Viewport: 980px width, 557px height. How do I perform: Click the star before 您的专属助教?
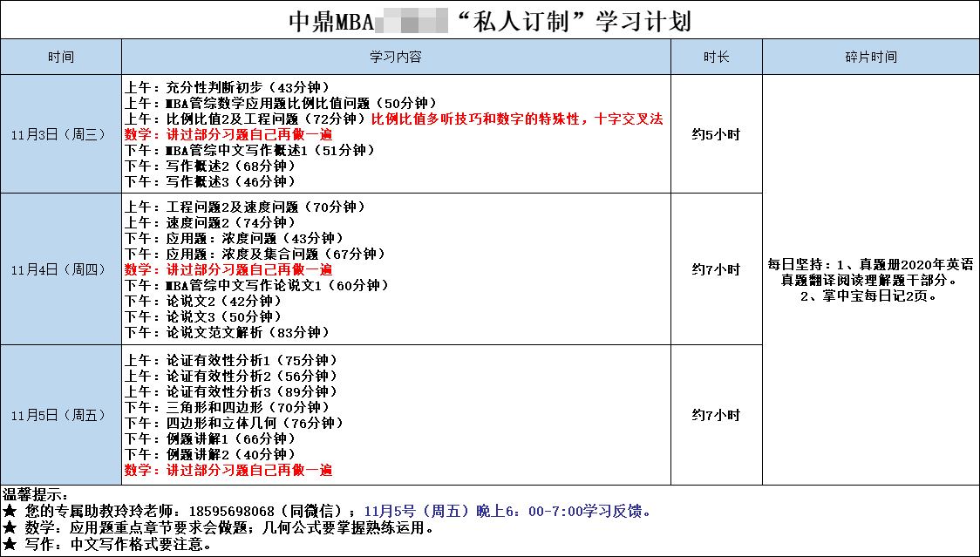10,511
